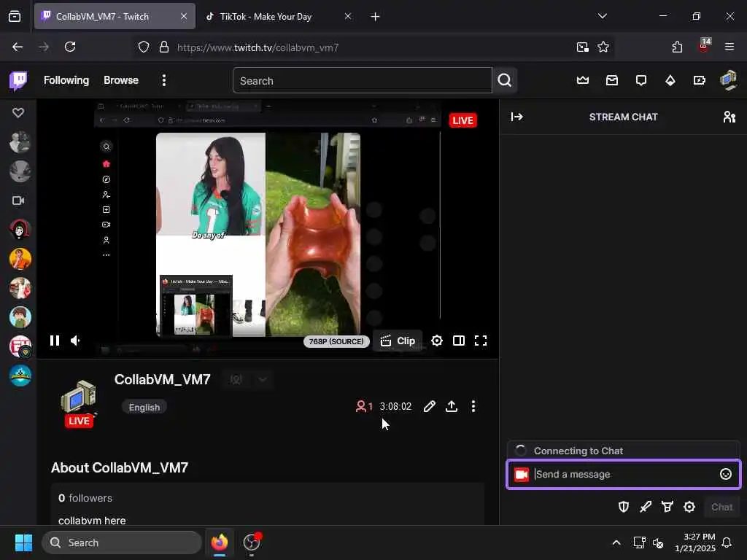Open Prime Loot crown icon
This screenshot has width=747, height=560.
[x=583, y=80]
